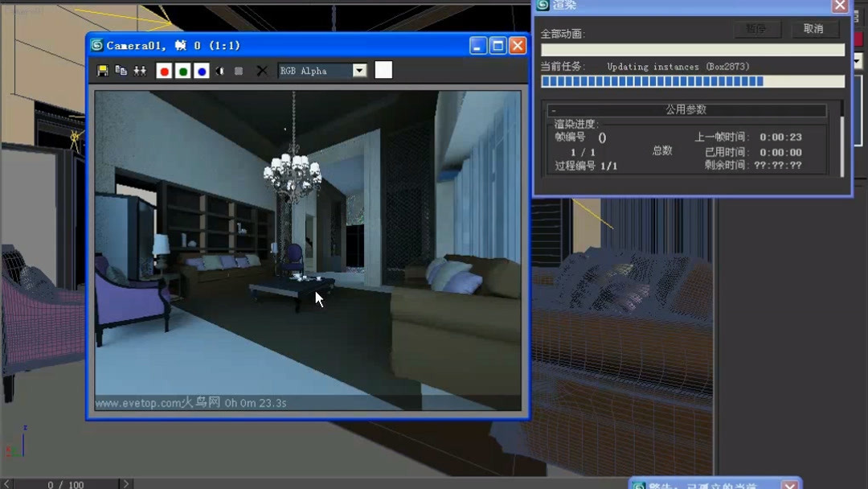Viewport: 868px width, 489px height.
Task: Clone the rendered frame window
Action: click(139, 71)
